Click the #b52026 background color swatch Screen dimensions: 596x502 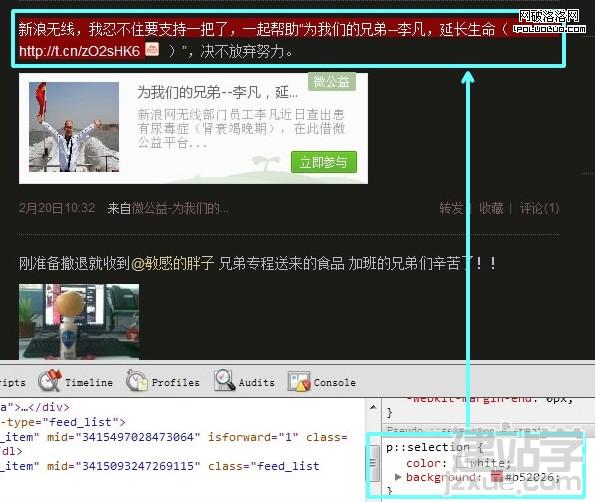496,477
